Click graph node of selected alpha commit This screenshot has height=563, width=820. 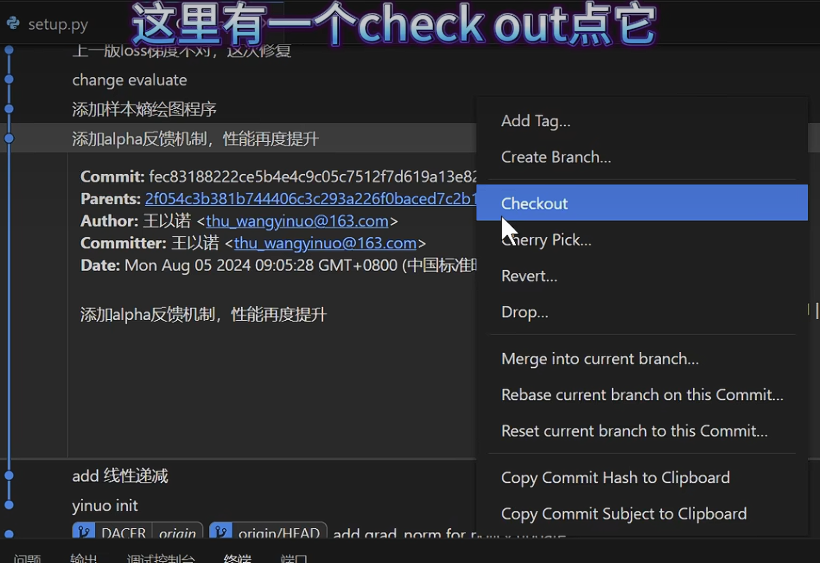pyautogui.click(x=9, y=139)
